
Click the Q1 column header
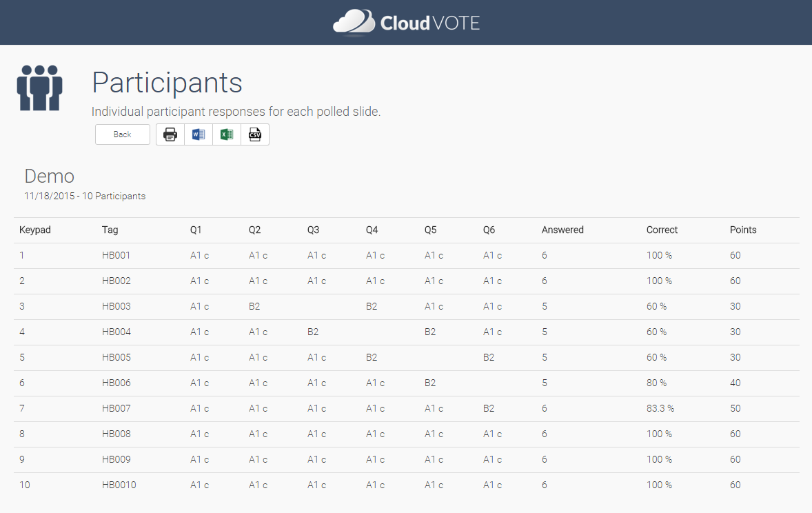[196, 230]
